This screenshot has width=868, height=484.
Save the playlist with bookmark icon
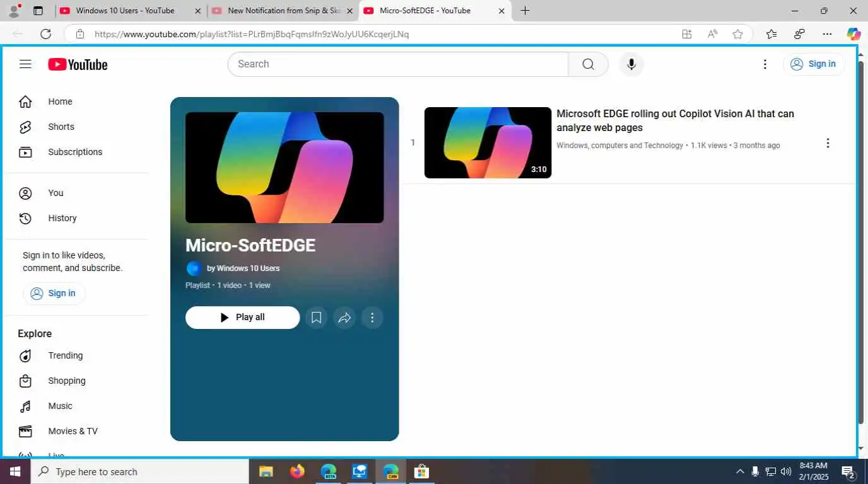click(316, 318)
